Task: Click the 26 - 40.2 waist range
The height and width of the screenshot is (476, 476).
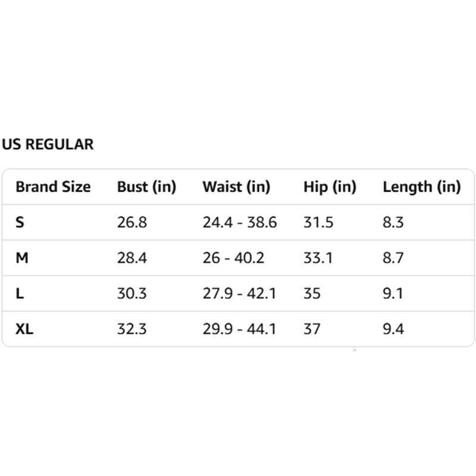Action: coord(233,258)
